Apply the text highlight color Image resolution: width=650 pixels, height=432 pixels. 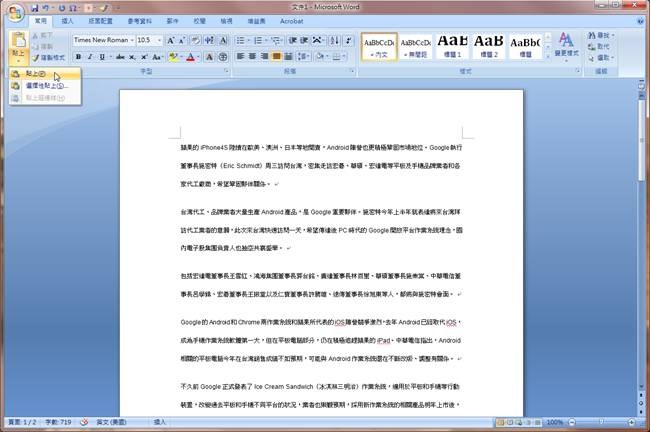[x=173, y=57]
